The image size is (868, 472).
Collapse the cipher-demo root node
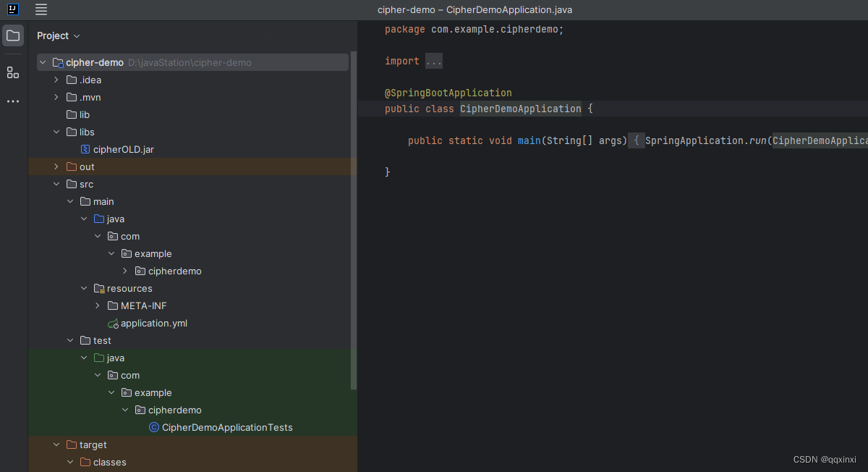43,62
